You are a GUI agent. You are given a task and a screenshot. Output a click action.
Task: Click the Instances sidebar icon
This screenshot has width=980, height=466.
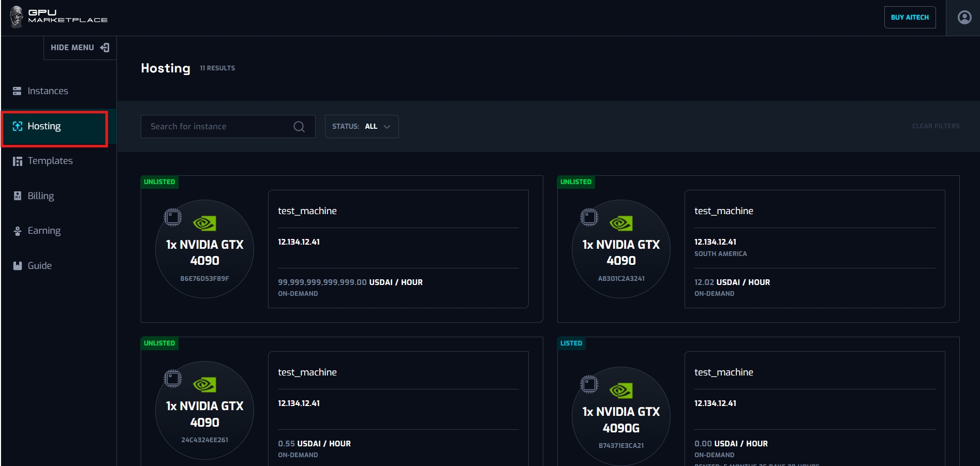[x=17, y=91]
